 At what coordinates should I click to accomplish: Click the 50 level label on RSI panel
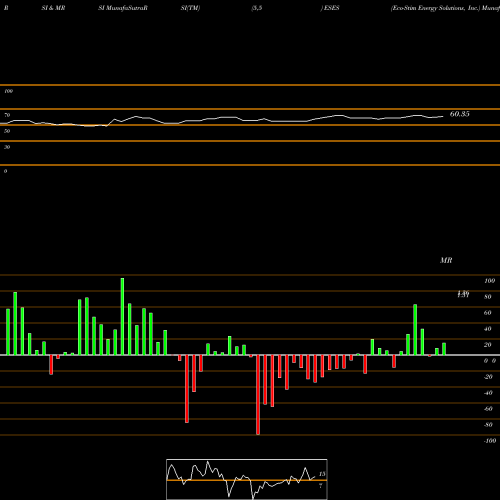coord(7,131)
